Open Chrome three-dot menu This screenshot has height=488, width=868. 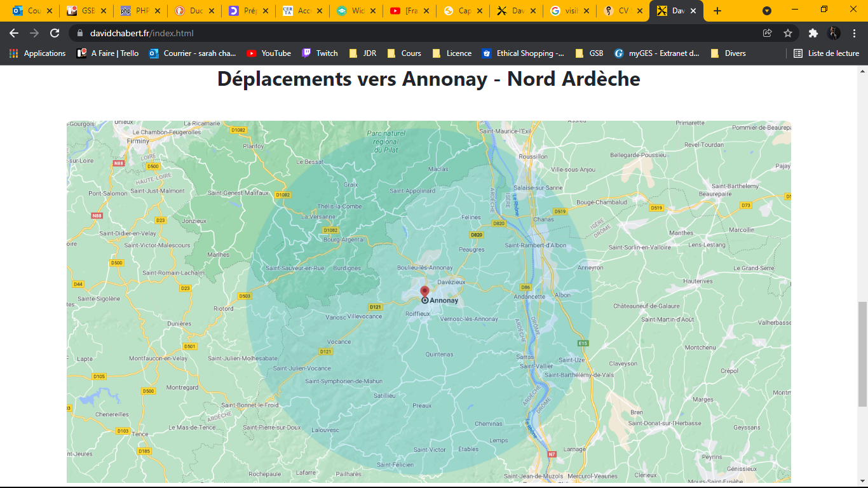855,33
